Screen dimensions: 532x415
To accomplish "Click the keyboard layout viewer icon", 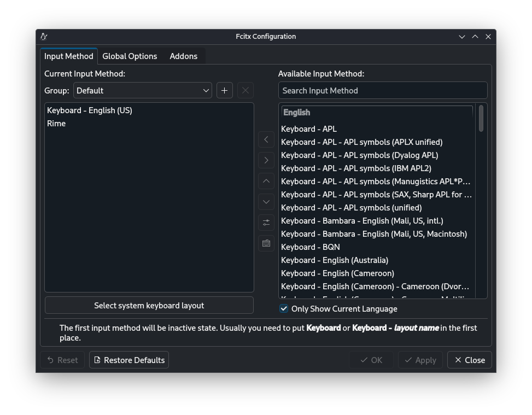I will point(266,243).
